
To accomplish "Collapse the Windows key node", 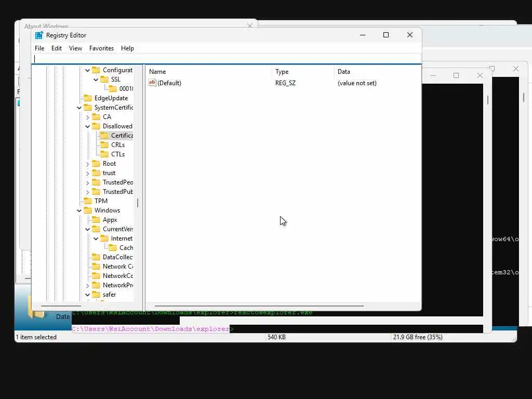I will click(79, 211).
